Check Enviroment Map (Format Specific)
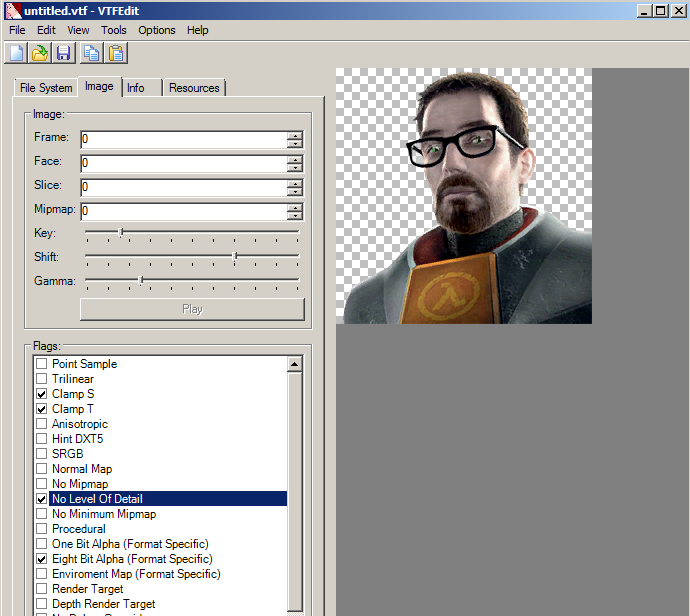 click(42, 574)
